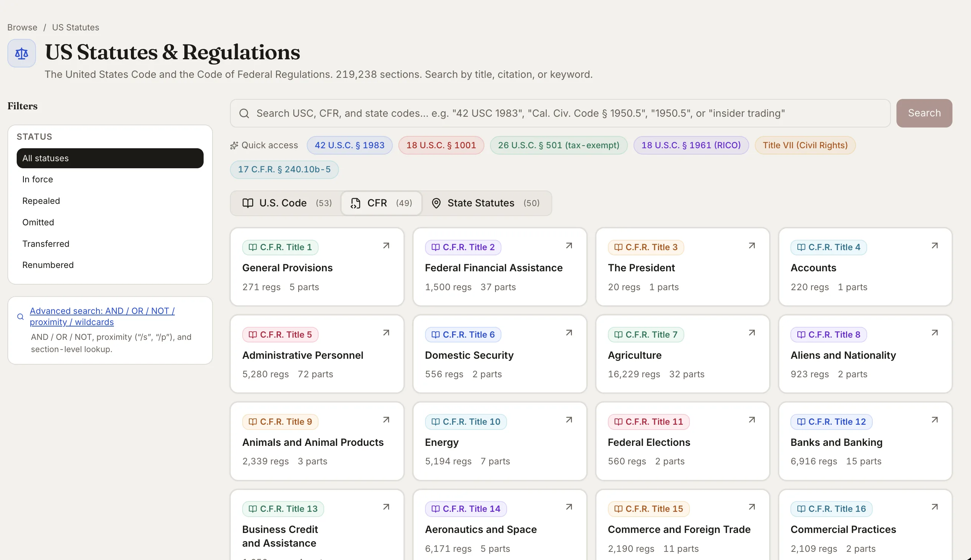Viewport: 971px width, 560px height.
Task: Filter by Transferred status
Action: (110, 244)
